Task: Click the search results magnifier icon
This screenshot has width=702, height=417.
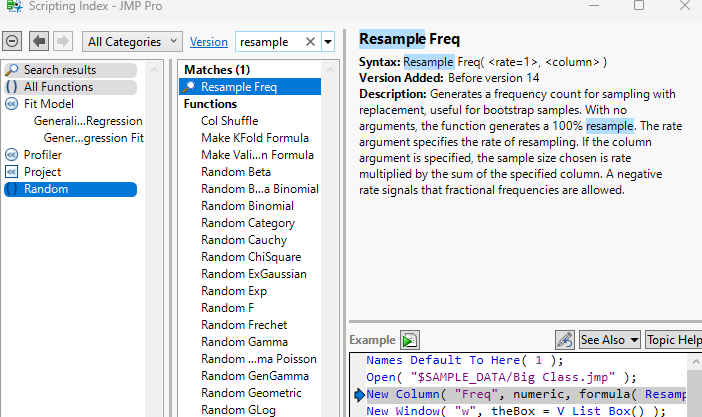Action: pyautogui.click(x=12, y=70)
